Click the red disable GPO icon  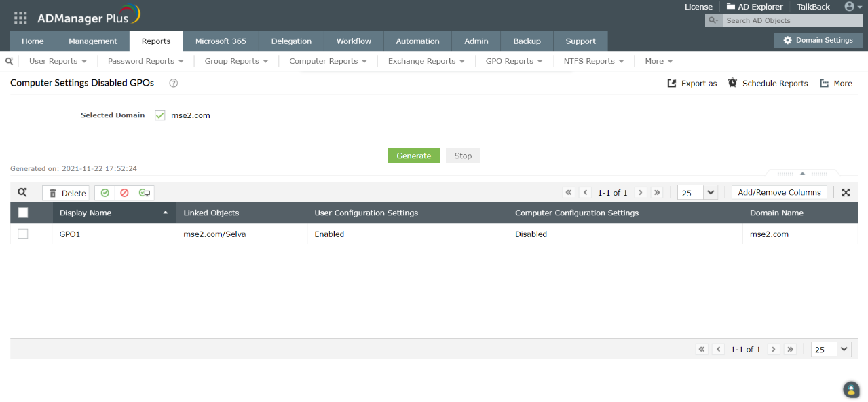pos(124,193)
